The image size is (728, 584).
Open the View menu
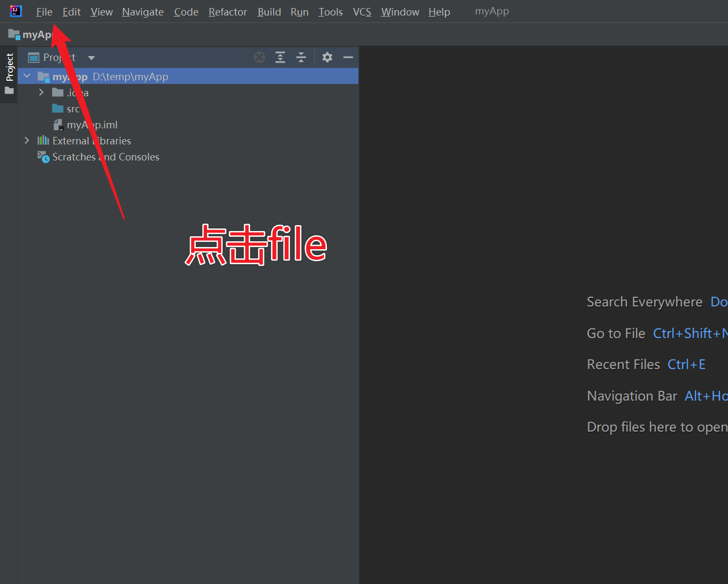102,12
